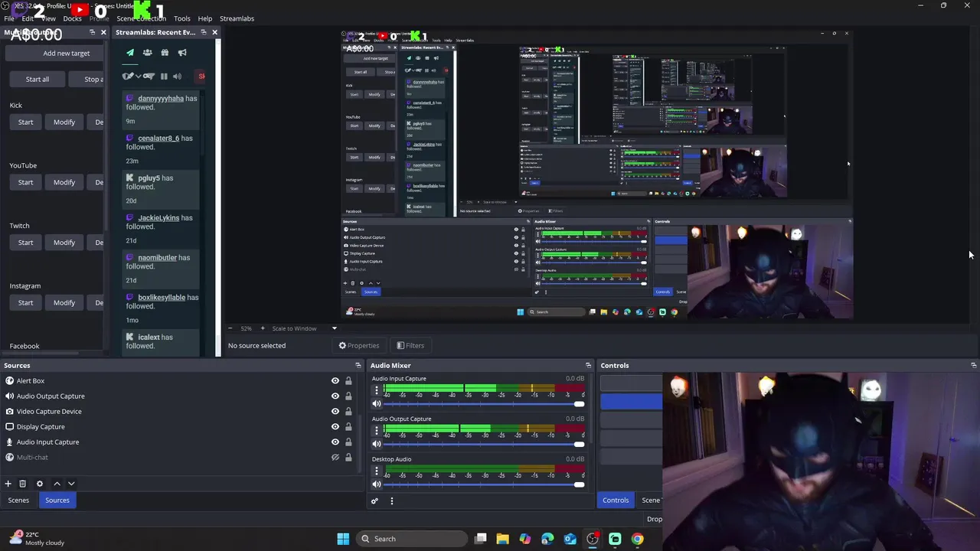Open the preview scaling dropdown arrow
The image size is (980, 551).
coord(334,328)
